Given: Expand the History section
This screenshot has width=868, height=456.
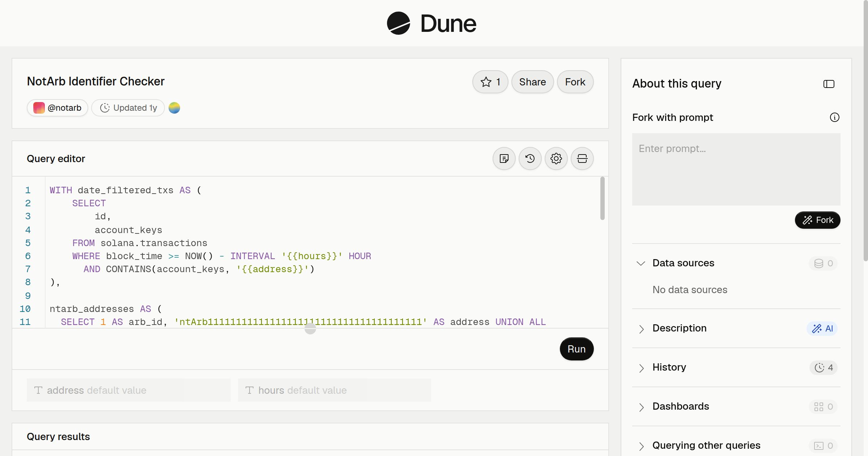Looking at the screenshot, I should pos(641,368).
